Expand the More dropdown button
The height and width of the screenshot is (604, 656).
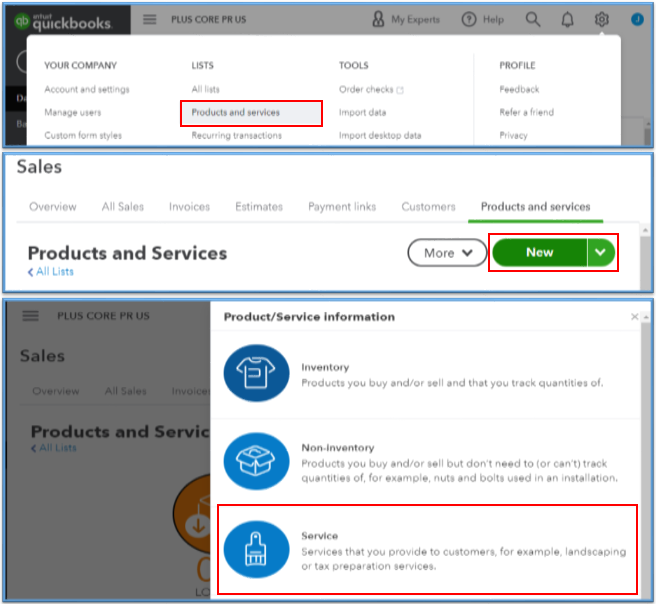pyautogui.click(x=447, y=253)
